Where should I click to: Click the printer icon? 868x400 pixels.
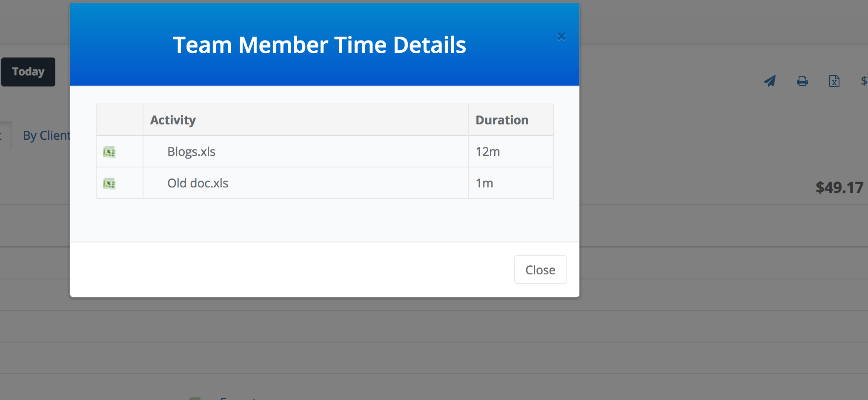(802, 81)
